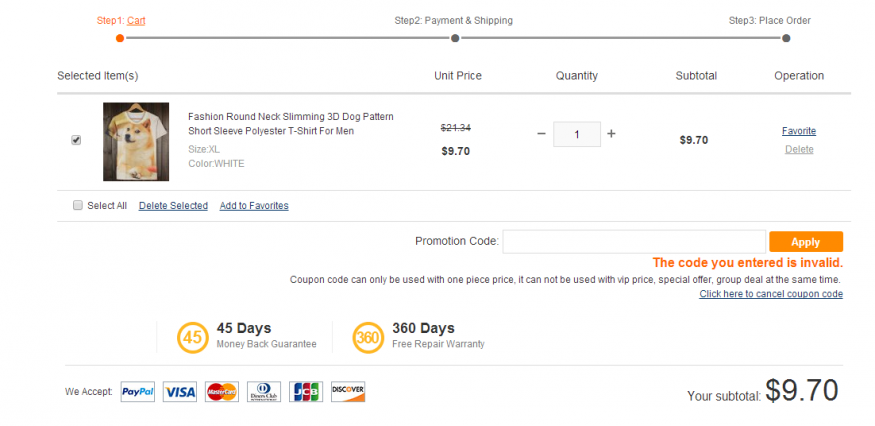Click the Discover card icon
This screenshot has height=426, width=875.
point(348,392)
